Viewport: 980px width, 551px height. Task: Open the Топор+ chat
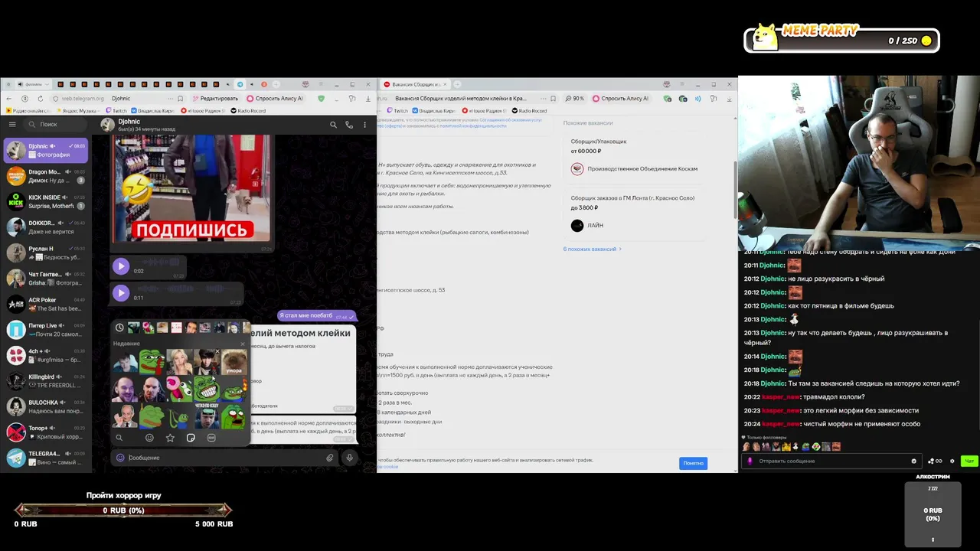(46, 432)
